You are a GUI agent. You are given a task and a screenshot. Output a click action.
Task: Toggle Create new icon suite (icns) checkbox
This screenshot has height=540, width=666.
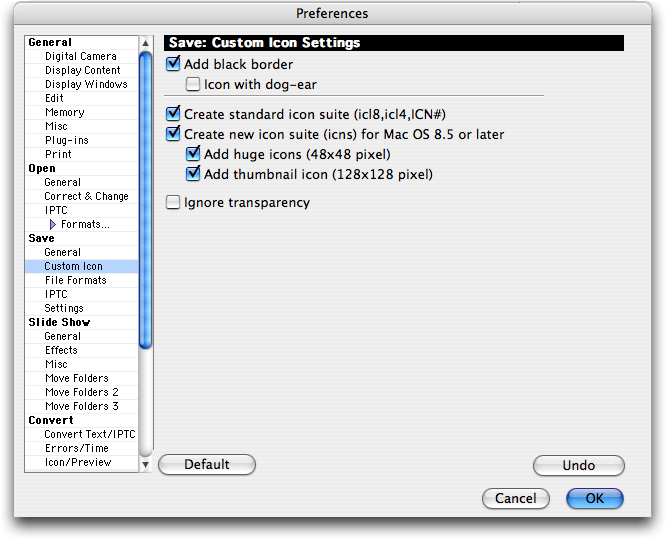(174, 134)
